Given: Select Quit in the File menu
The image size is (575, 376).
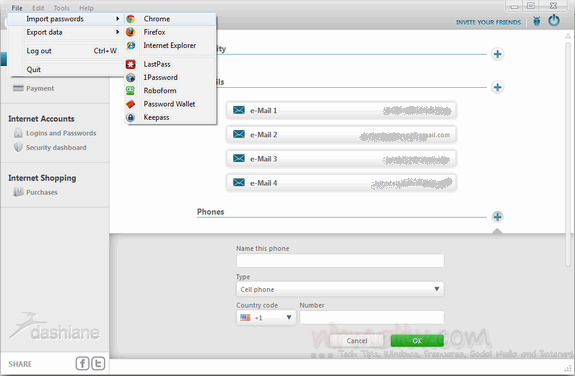Looking at the screenshot, I should point(66,69).
